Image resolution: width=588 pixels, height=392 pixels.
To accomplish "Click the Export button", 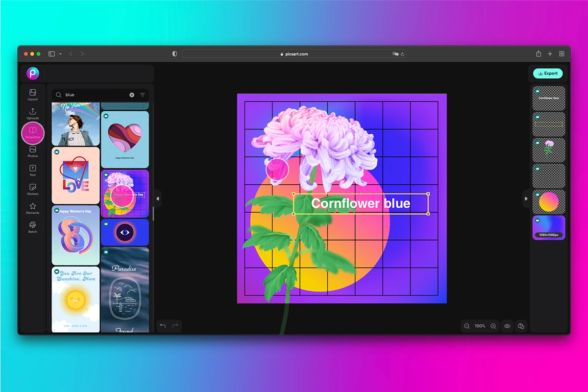I will click(548, 73).
